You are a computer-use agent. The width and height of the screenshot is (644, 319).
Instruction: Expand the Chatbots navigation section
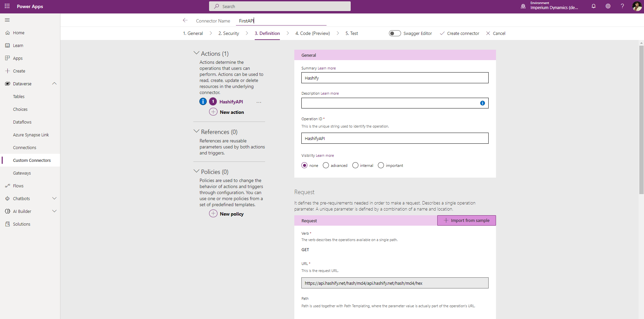54,198
